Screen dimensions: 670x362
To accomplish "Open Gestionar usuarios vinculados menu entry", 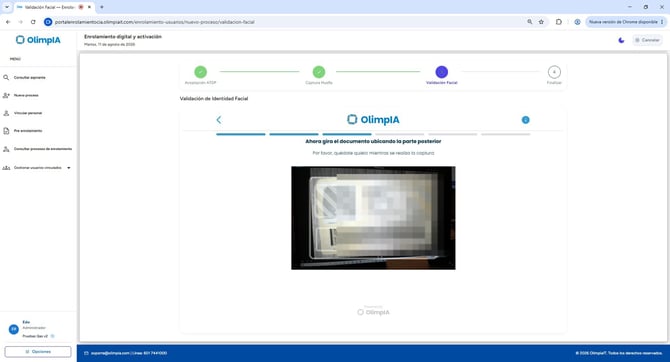I will click(x=38, y=168).
